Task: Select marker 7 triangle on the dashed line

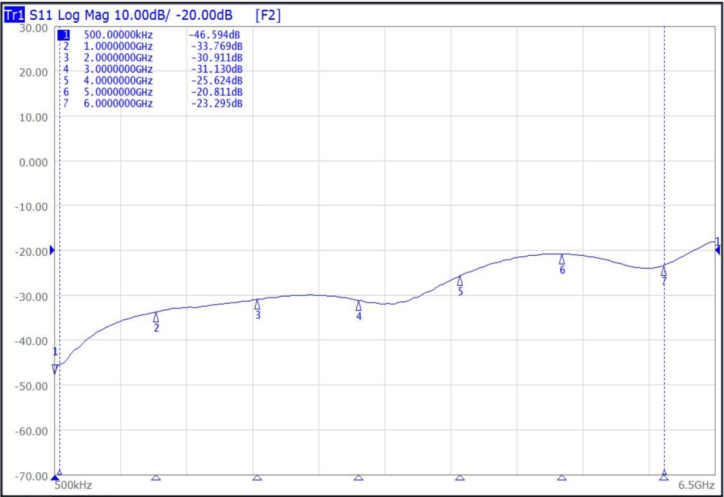Action: click(x=664, y=271)
